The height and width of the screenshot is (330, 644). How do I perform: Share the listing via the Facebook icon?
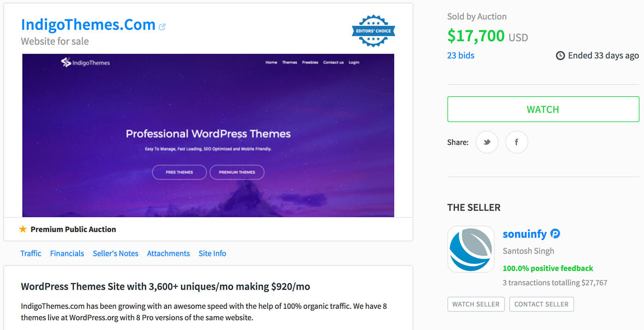[x=517, y=142]
